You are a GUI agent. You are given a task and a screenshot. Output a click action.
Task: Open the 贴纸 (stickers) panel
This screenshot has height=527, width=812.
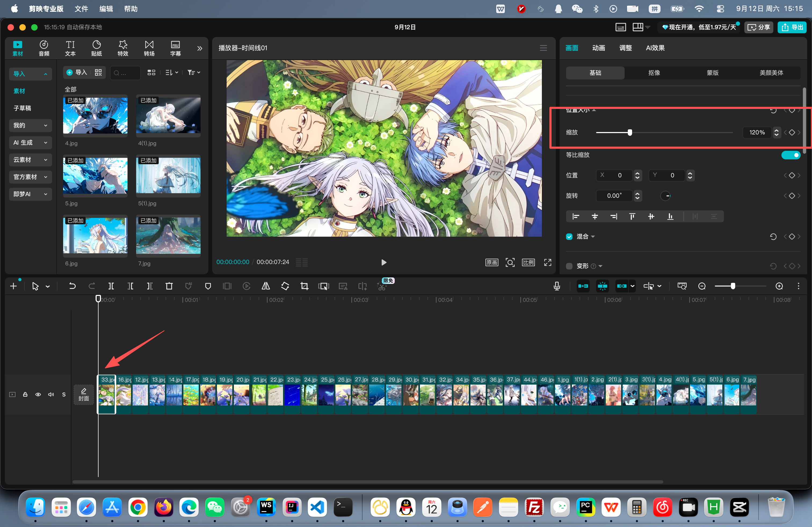point(97,48)
